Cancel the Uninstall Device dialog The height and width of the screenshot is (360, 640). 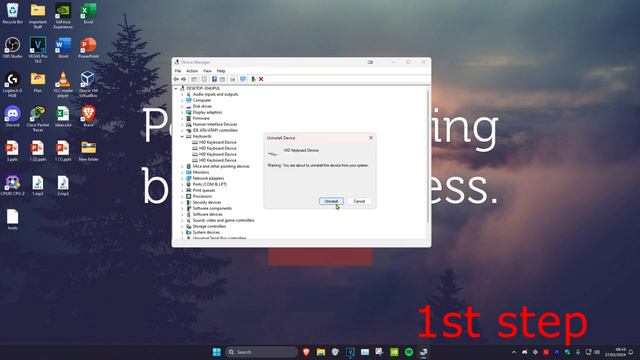(x=359, y=201)
